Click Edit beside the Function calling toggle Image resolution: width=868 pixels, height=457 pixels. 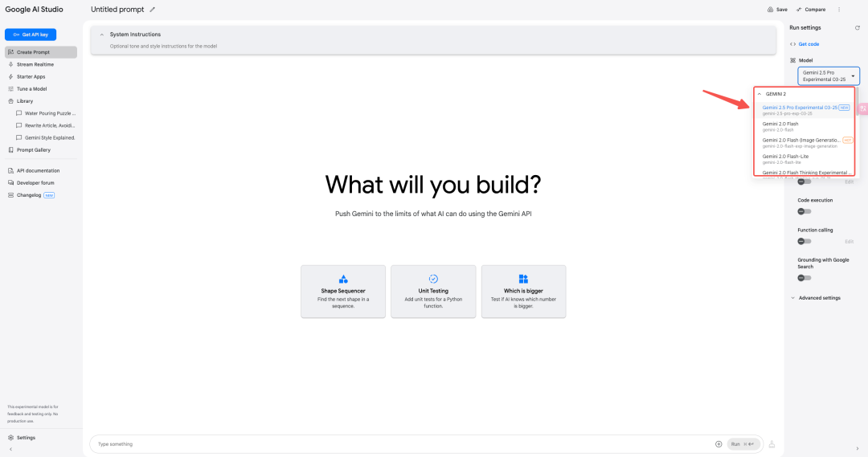click(849, 241)
